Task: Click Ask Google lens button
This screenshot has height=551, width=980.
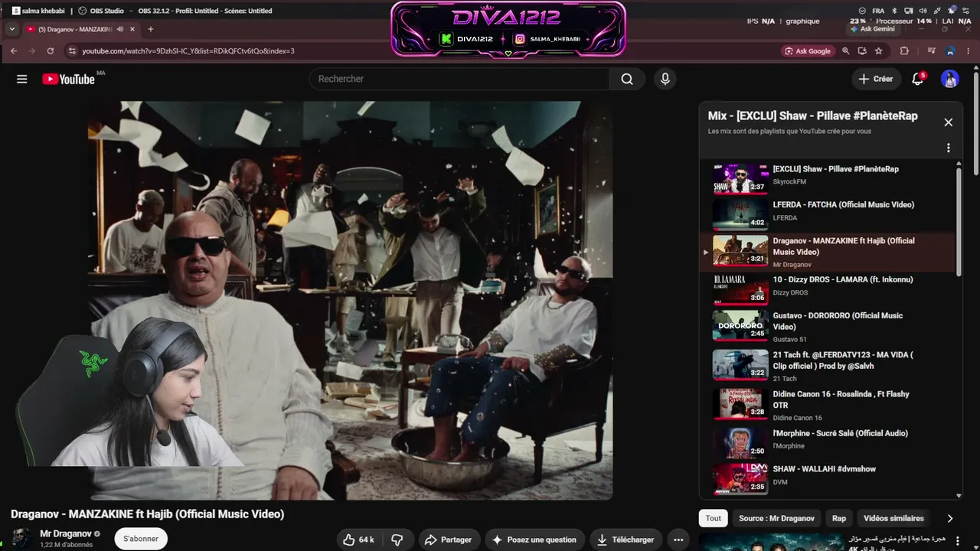Action: [808, 51]
